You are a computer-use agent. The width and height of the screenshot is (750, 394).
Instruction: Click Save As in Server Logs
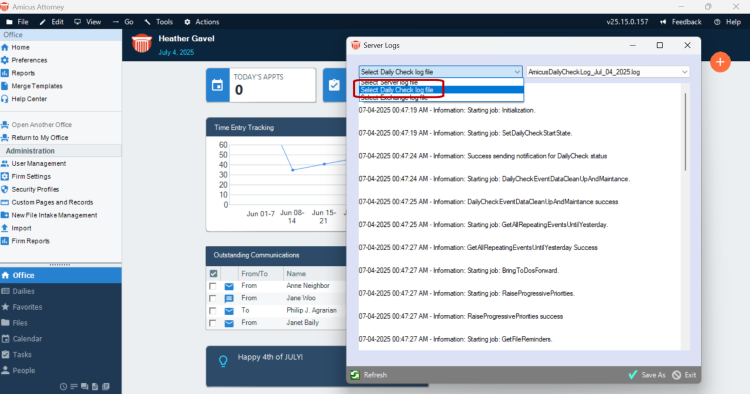pos(647,375)
